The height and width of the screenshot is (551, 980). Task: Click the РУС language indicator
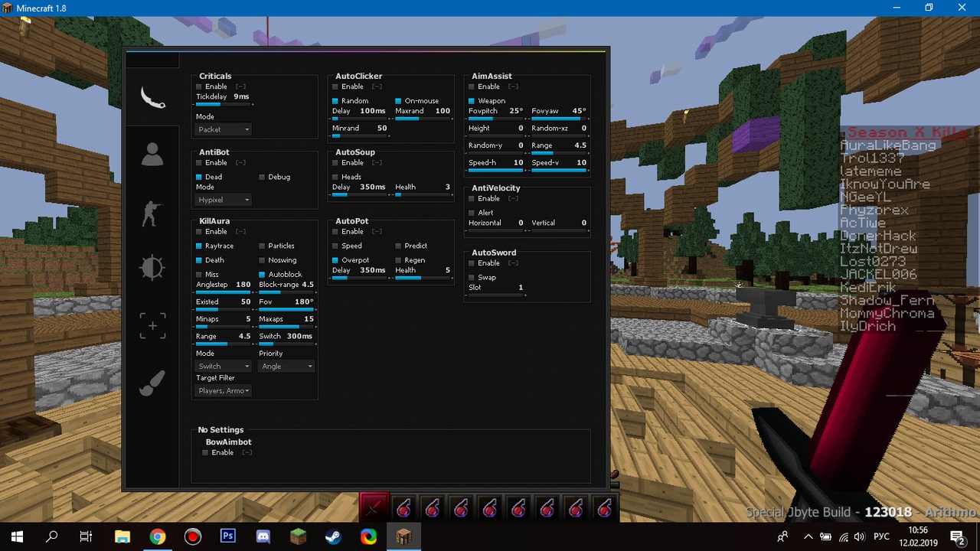[881, 537]
